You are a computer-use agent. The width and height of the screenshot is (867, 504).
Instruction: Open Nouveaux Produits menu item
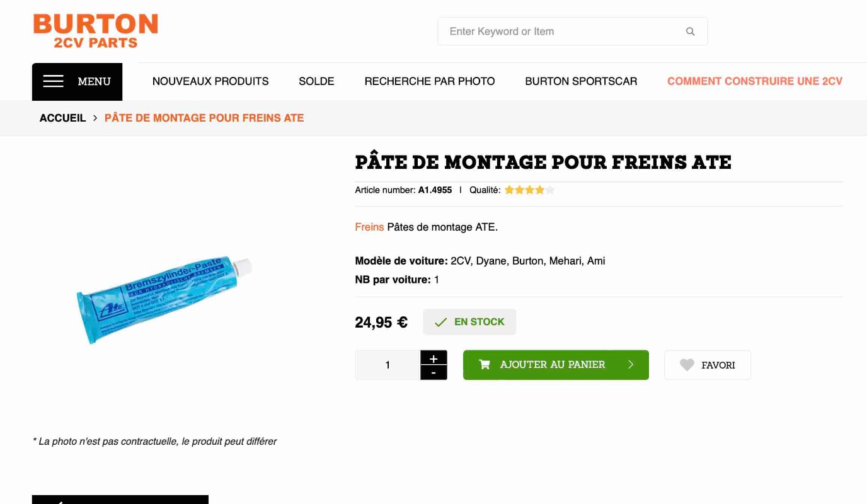(x=210, y=81)
